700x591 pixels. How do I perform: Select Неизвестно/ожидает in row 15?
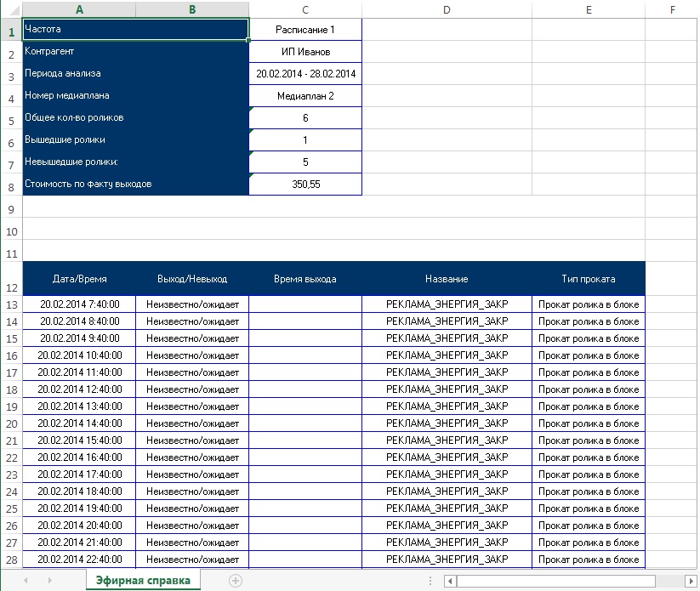coord(192,338)
